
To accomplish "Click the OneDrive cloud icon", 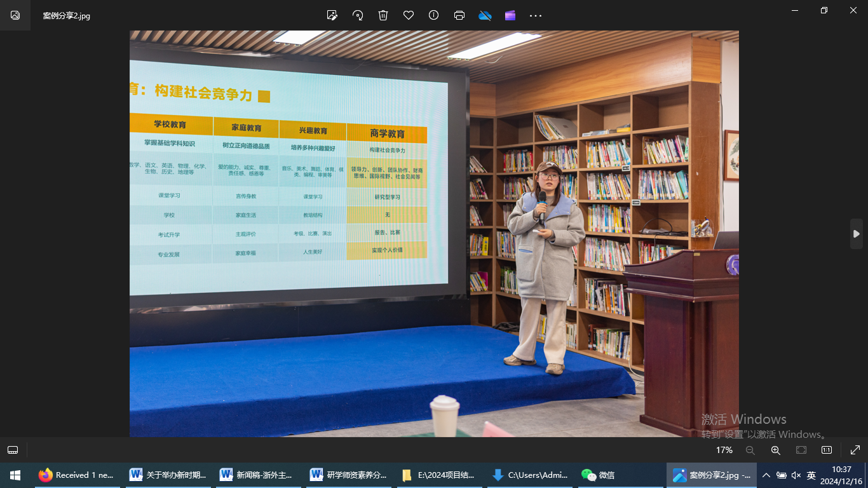I will 485,15.
